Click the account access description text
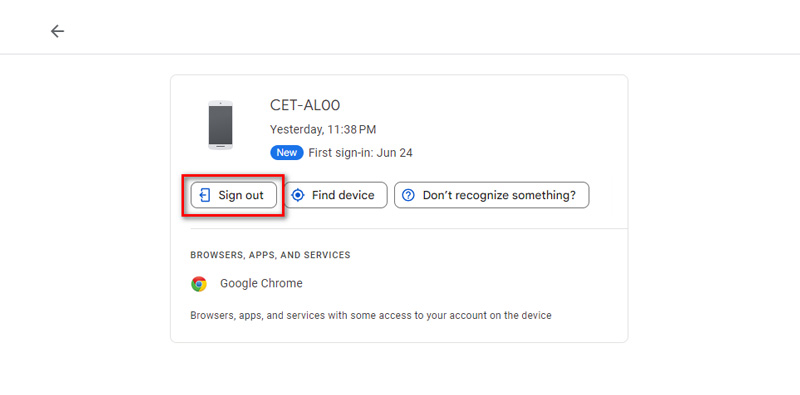This screenshot has height=395, width=800. (371, 316)
